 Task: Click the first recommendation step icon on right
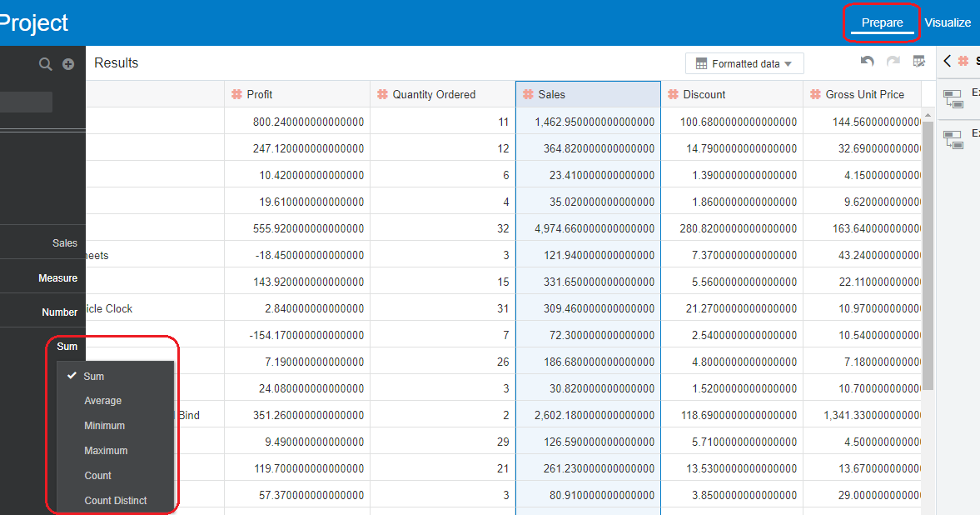click(954, 100)
